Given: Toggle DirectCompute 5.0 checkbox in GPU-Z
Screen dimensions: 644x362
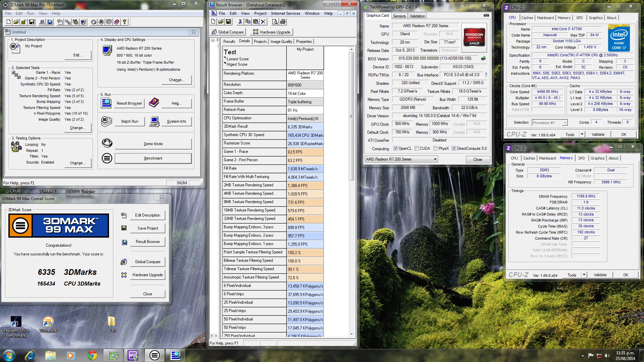Looking at the screenshot, I should [x=454, y=148].
